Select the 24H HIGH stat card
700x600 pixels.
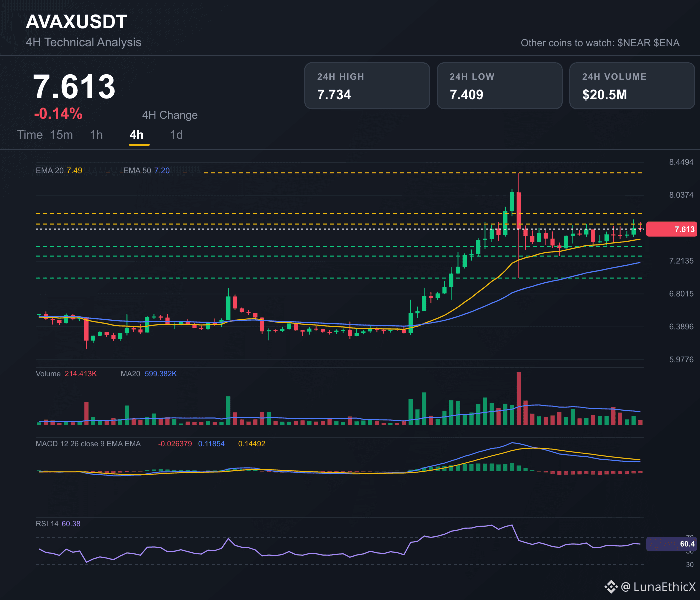pyautogui.click(x=367, y=86)
